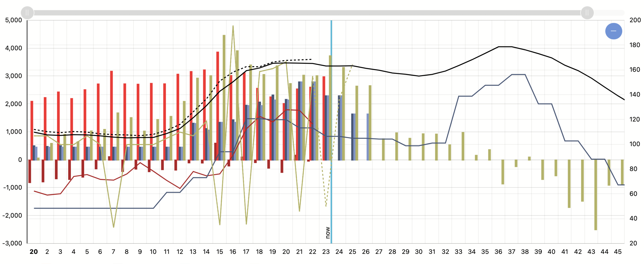Click the rotated 'now' label text
Viewport: 644px width, 264px height.
coord(328,233)
